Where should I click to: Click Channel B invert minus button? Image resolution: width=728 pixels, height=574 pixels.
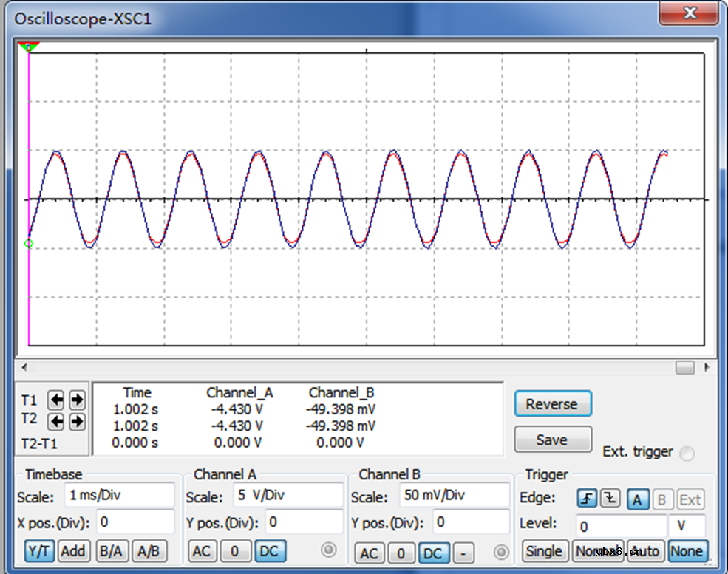tap(463, 553)
